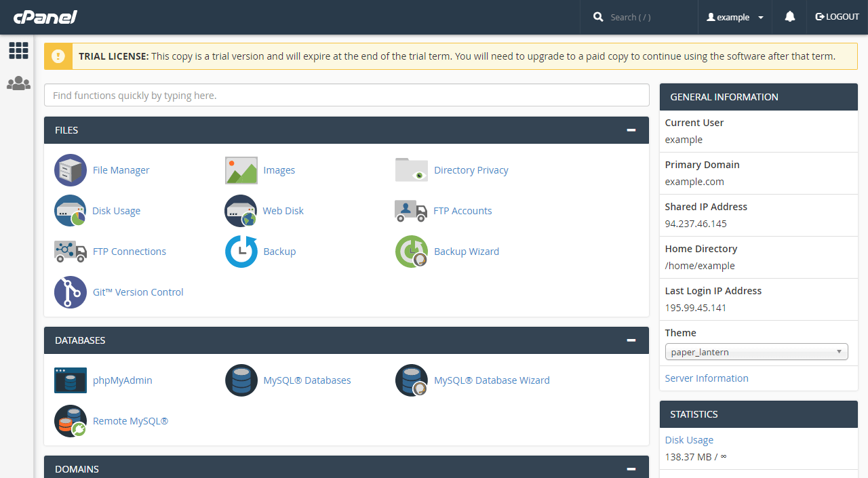Expand the example user account menu
This screenshot has width=868, height=478.
[x=735, y=17]
